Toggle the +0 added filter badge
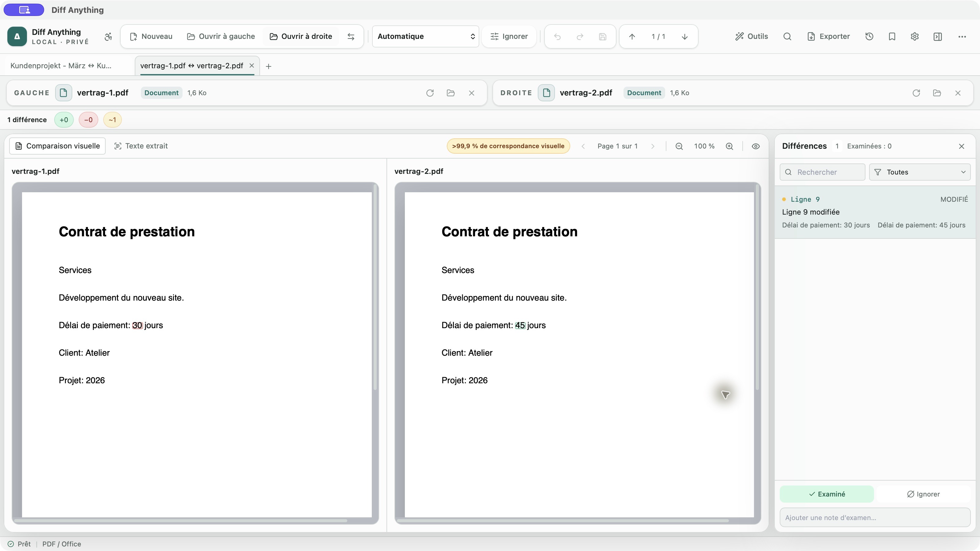Viewport: 980px width, 551px height. click(64, 120)
